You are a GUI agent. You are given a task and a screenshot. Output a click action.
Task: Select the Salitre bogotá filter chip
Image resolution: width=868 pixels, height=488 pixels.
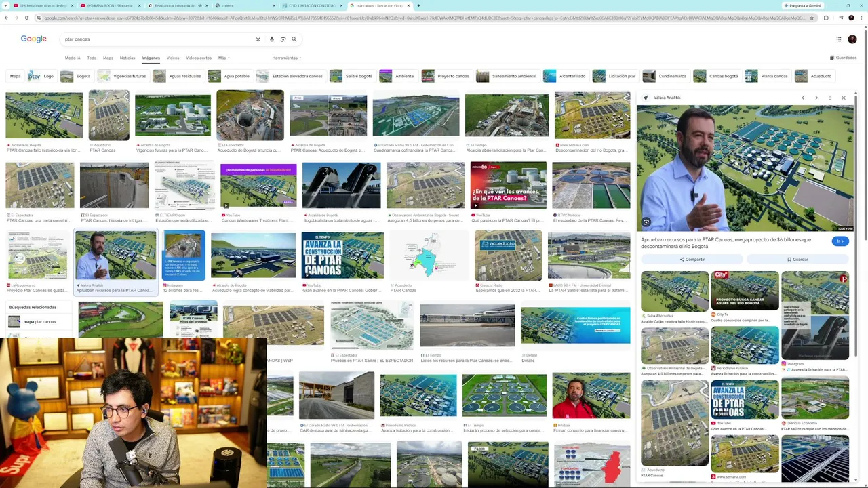click(352, 76)
